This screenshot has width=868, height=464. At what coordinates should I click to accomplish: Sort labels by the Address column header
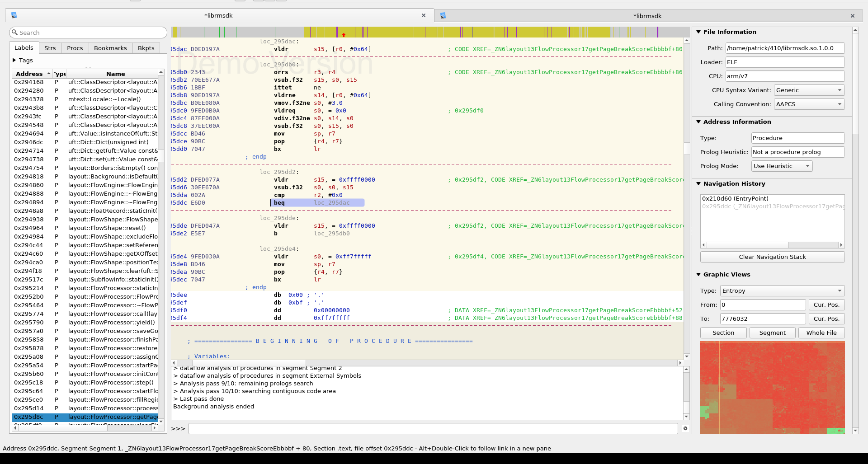coord(29,74)
